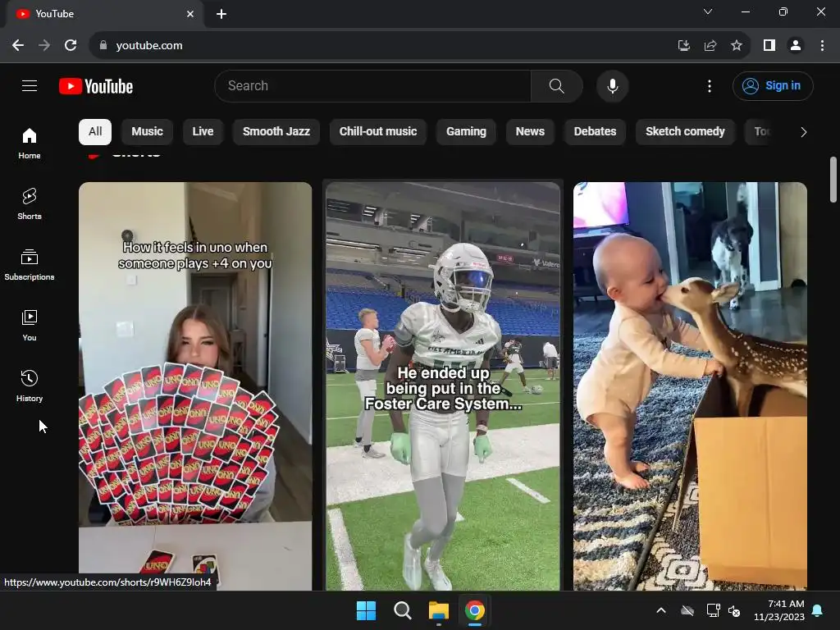Open watch History from sidebar
This screenshot has width=840, height=630.
[x=30, y=386]
